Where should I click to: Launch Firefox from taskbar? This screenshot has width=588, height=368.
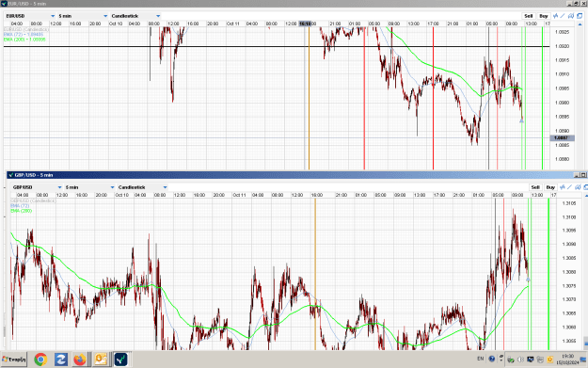[x=80, y=360]
